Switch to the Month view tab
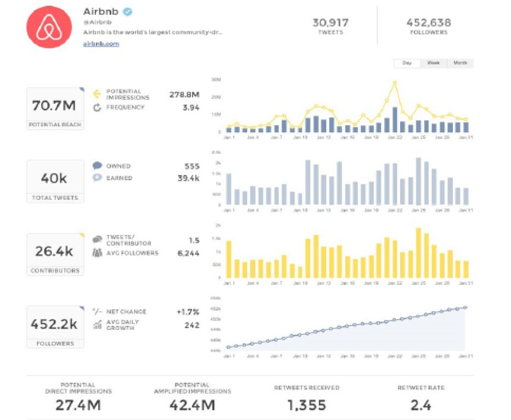This screenshot has height=420, width=511. coord(460,63)
